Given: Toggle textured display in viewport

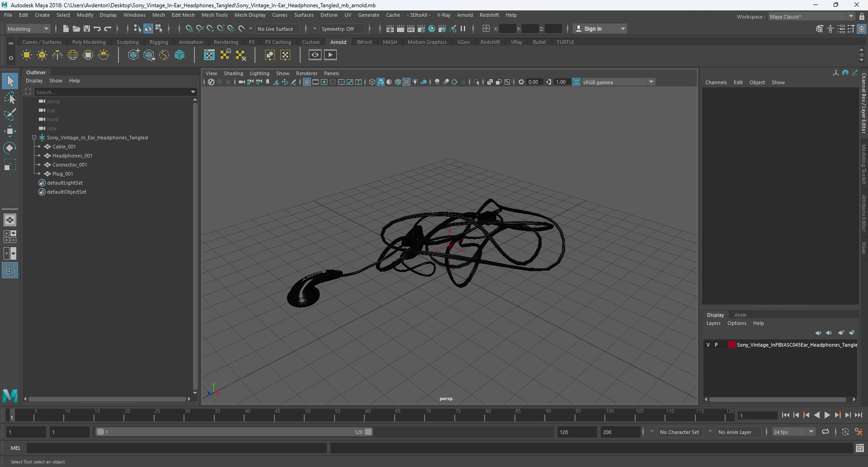Looking at the screenshot, I should [x=406, y=82].
